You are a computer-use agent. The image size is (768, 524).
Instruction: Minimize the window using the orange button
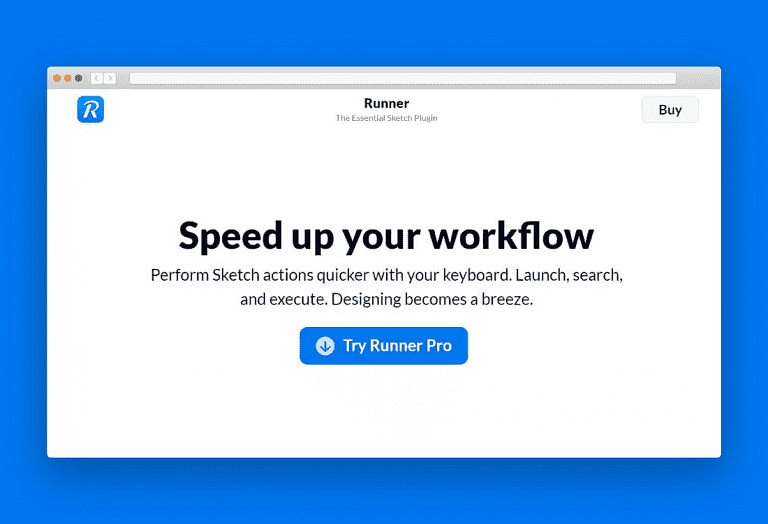click(68, 78)
